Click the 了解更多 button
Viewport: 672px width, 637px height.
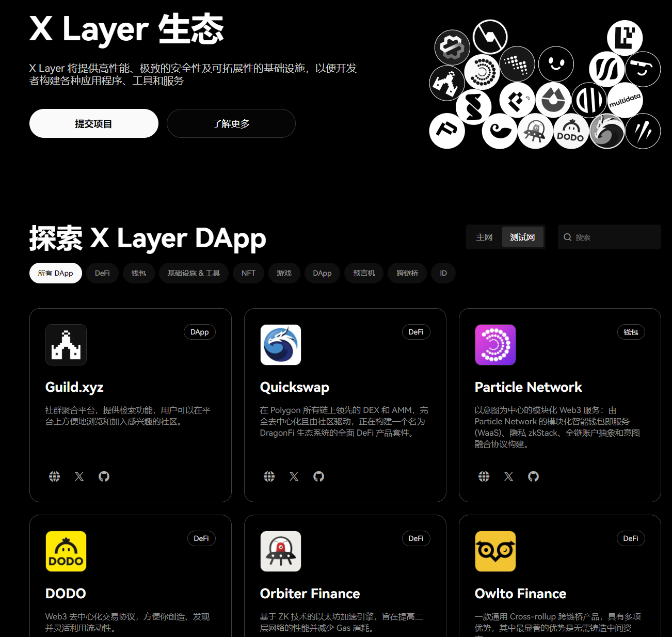pos(231,123)
